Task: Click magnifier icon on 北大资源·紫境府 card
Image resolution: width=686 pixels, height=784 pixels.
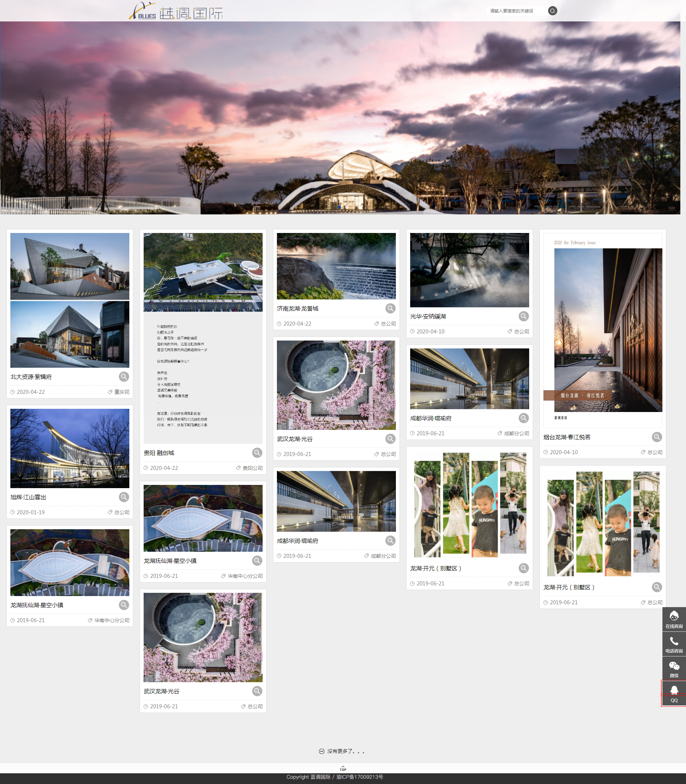Action: coord(124,377)
